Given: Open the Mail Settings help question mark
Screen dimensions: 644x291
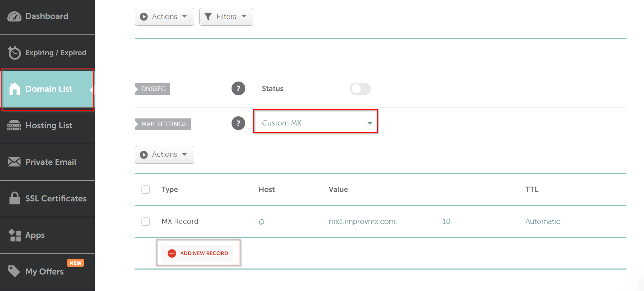Looking at the screenshot, I should [238, 123].
